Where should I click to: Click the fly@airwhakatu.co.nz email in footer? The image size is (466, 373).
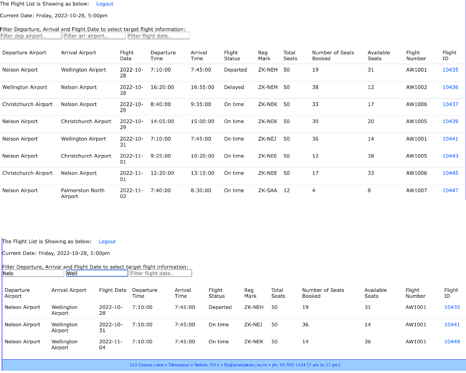[x=245, y=365]
